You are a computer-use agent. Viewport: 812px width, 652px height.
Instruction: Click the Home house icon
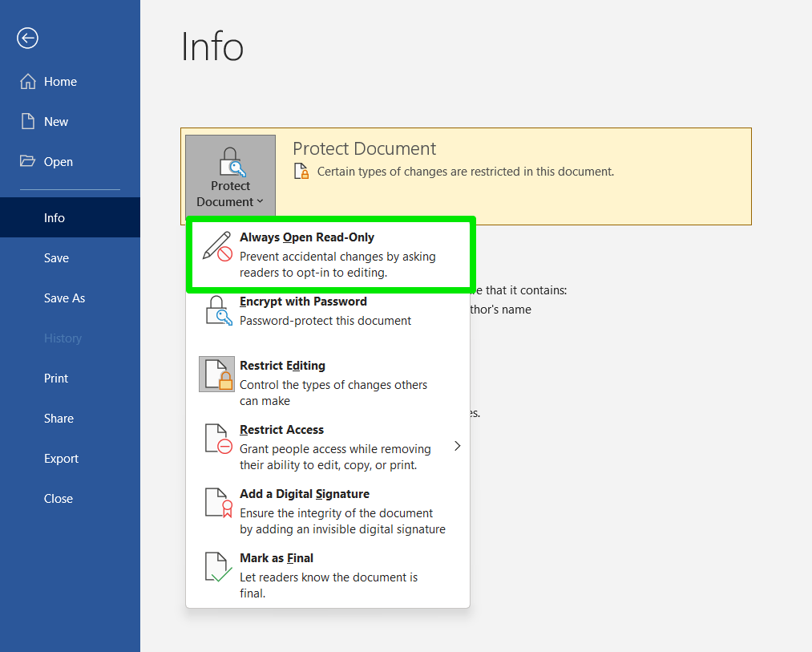pos(28,81)
